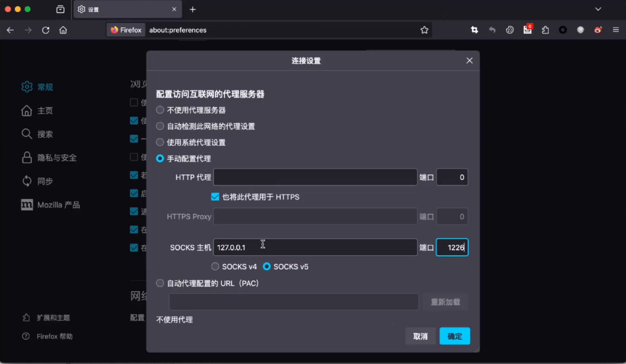Image resolution: width=626 pixels, height=364 pixels.
Task: Close the 连接设置 dialog with X
Action: 469,60
